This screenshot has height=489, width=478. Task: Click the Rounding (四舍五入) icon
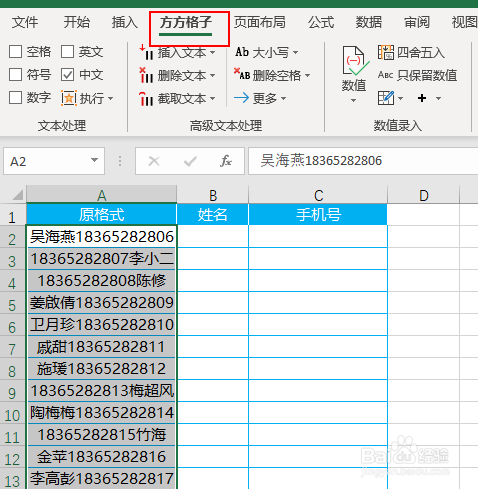click(x=386, y=52)
